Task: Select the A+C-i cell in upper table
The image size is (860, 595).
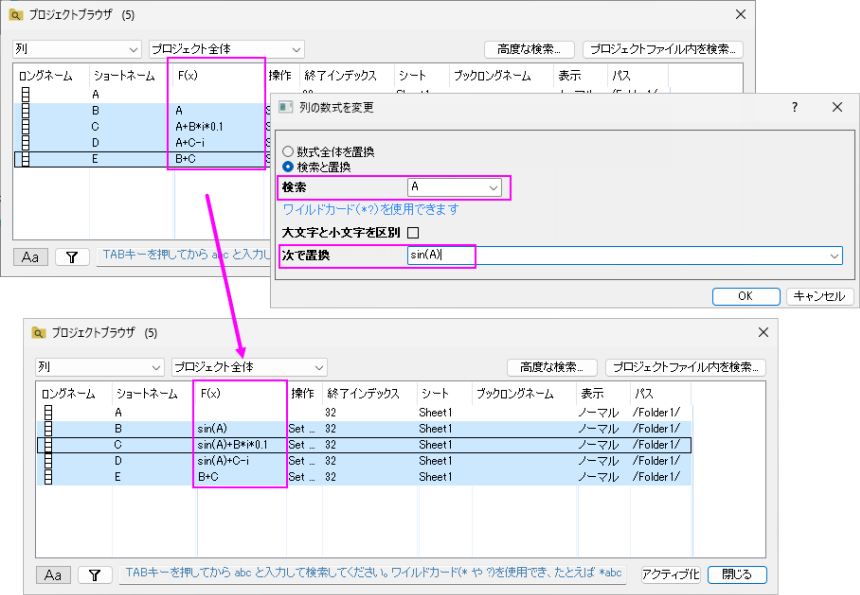Action: pyautogui.click(x=219, y=143)
